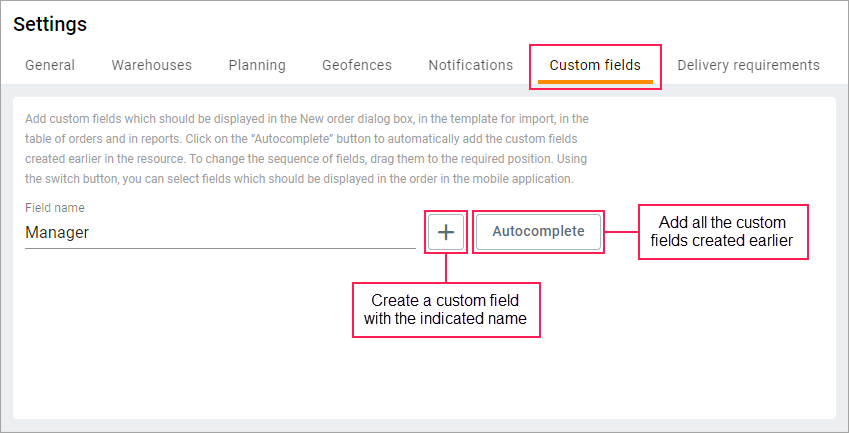
Task: Open the Notifications tab
Action: (x=471, y=65)
